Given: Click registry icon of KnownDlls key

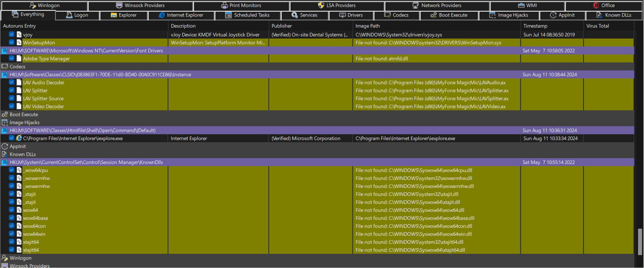Looking at the screenshot, I should [4, 163].
